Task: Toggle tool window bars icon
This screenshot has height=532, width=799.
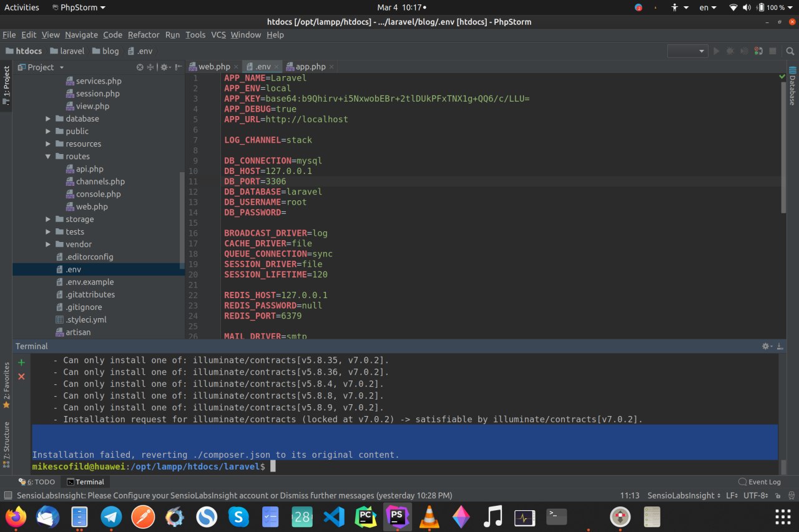Action: point(7,495)
